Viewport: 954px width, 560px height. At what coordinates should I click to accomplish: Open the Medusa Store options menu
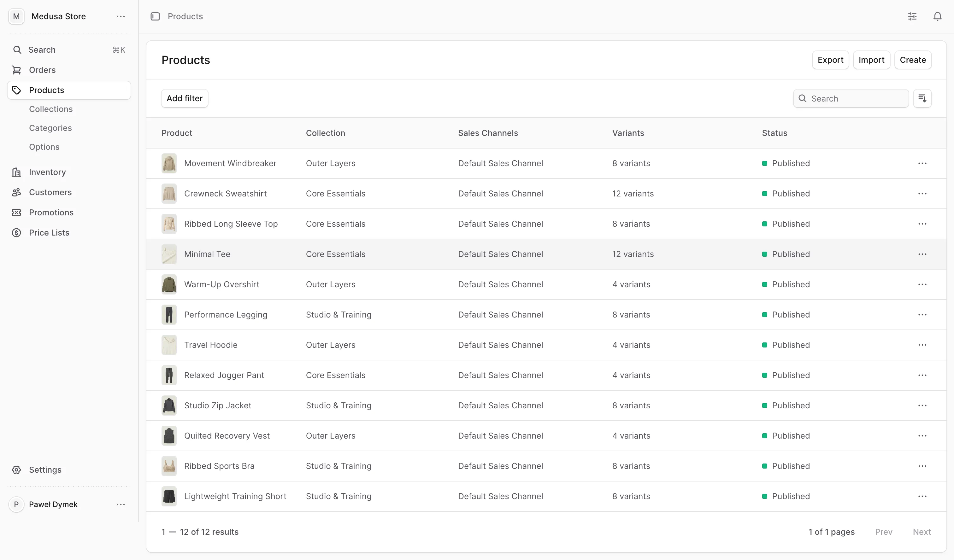(x=121, y=16)
